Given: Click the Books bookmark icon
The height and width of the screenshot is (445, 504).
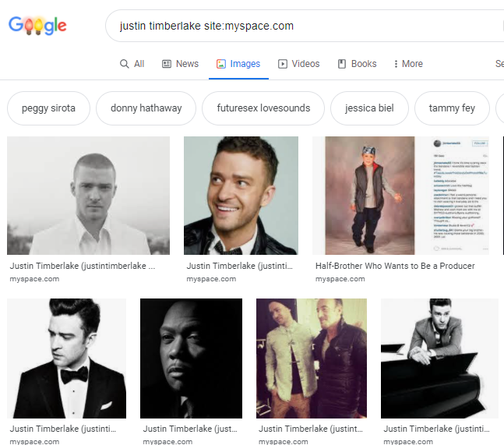Looking at the screenshot, I should [x=342, y=64].
